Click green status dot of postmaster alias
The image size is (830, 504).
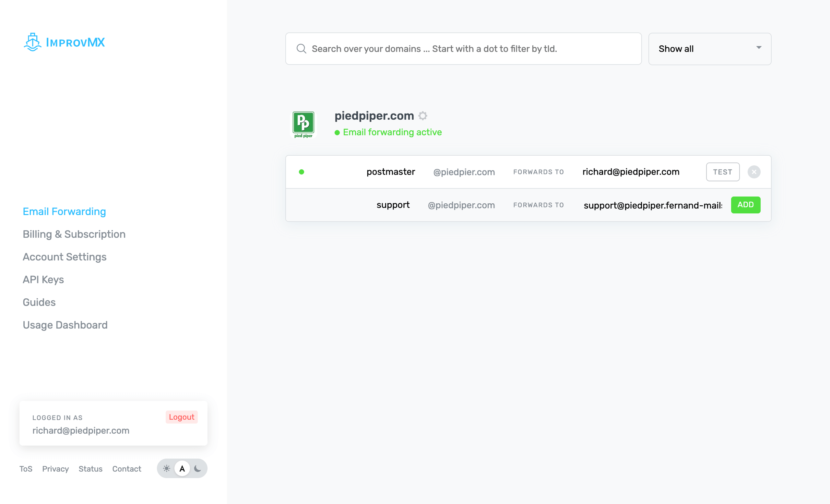coord(302,172)
